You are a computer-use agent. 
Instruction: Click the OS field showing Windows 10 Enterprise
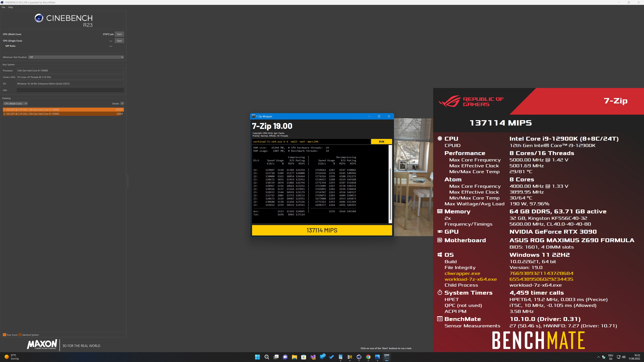click(x=70, y=84)
